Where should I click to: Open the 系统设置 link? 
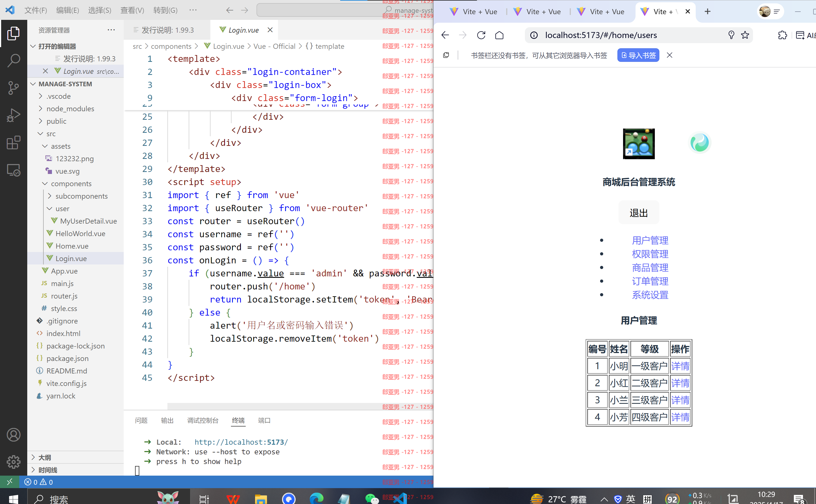tap(650, 295)
